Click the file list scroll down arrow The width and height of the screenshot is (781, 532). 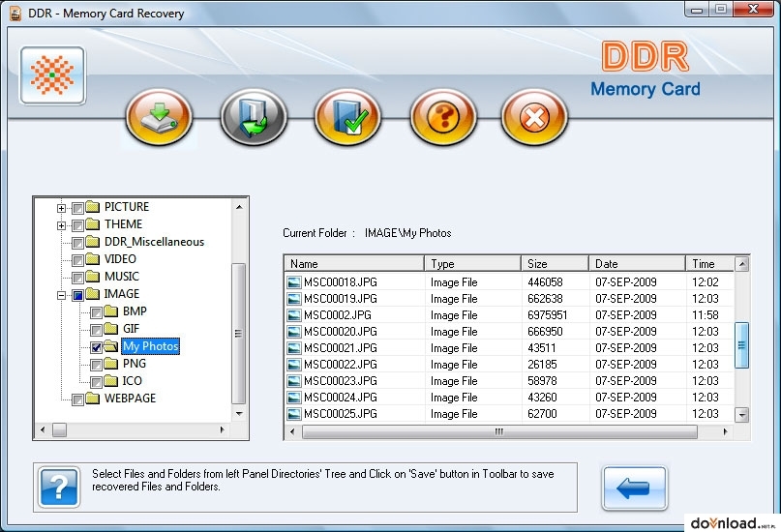pos(741,414)
